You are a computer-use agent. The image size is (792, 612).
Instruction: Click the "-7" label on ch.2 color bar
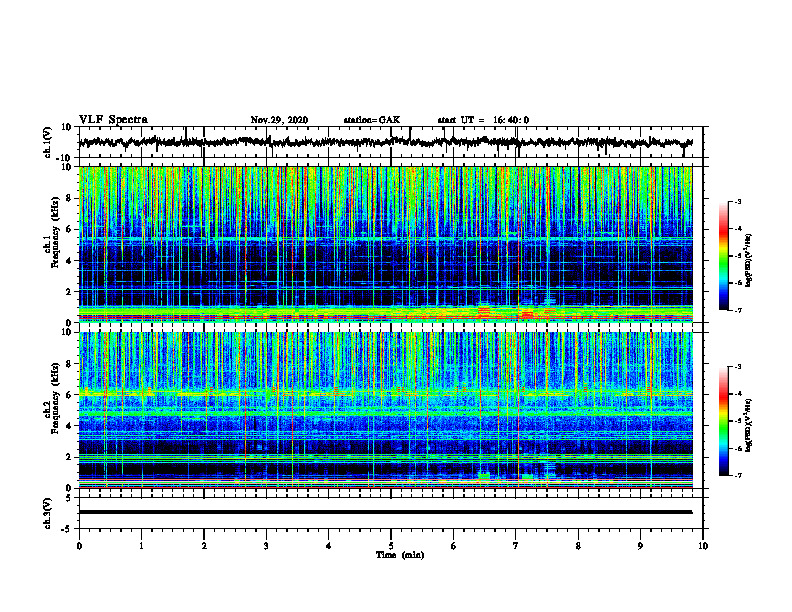tap(737, 475)
